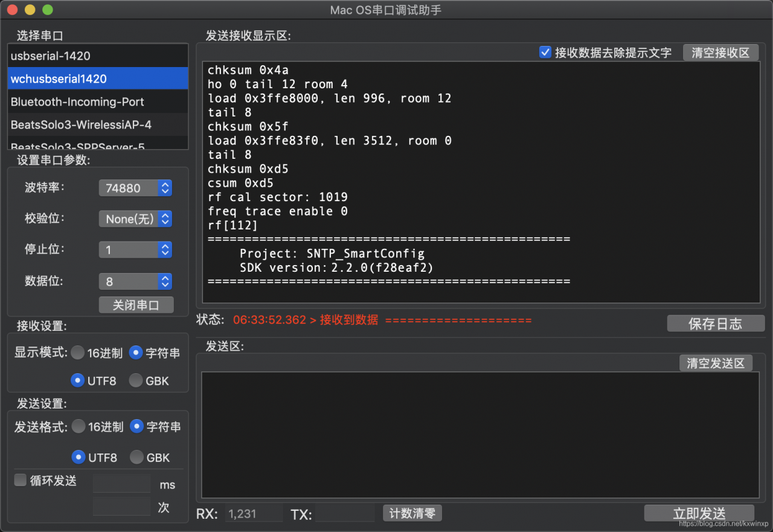Screen dimensions: 773x532
Task: Click 'Project: SNTP_SmartConfig' line in log
Action: coord(332,254)
